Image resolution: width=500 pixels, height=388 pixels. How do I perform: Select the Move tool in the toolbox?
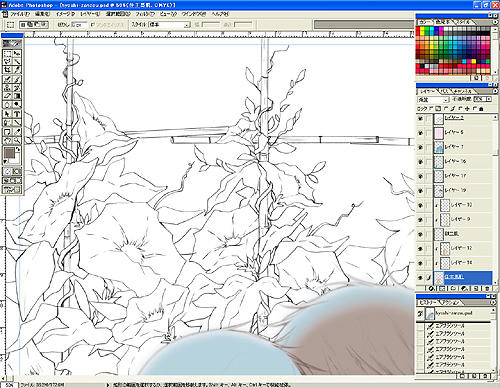17,53
